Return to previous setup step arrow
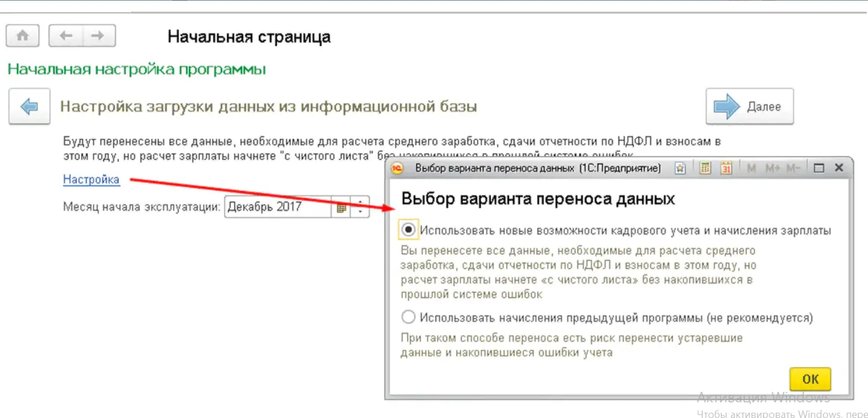 29,106
